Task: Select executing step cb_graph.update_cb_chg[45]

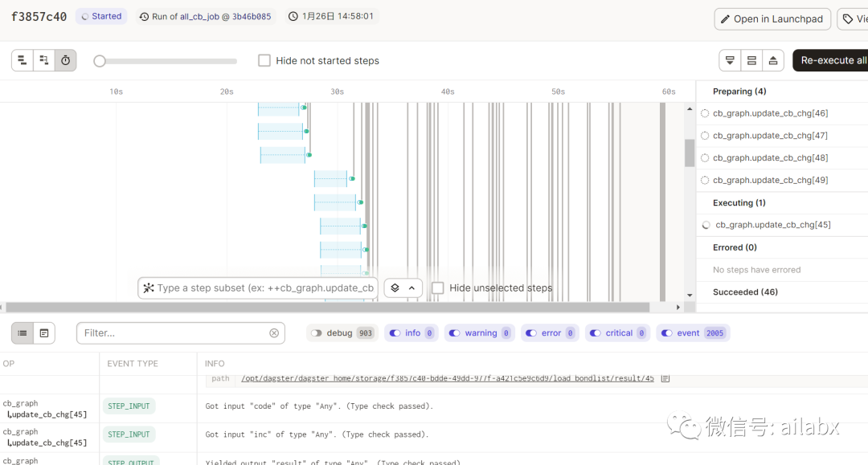Action: 773,225
